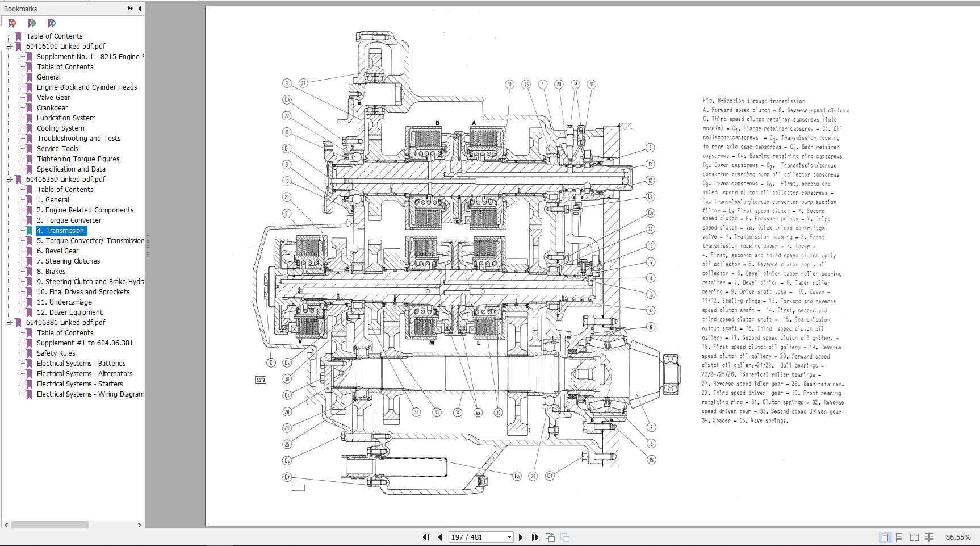Screen dimensions: 980x546
Task: Open Electrical Systems - Starters bookmark
Action: (x=79, y=384)
